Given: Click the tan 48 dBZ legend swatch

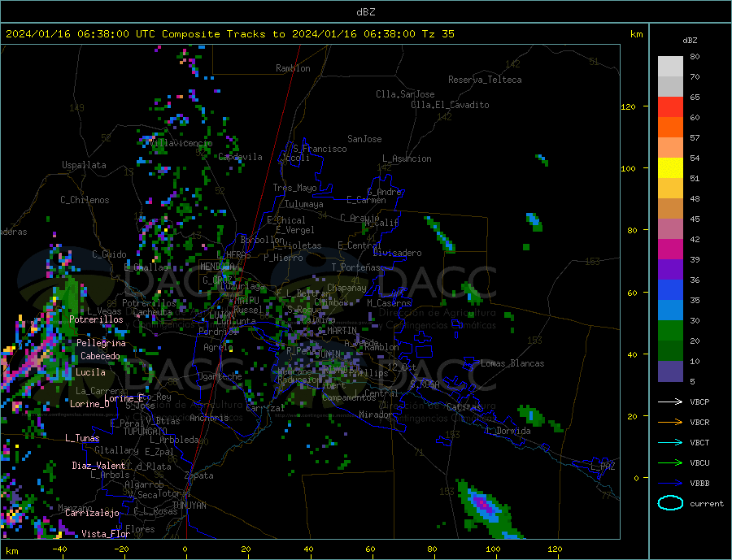Looking at the screenshot, I should pyautogui.click(x=670, y=209).
